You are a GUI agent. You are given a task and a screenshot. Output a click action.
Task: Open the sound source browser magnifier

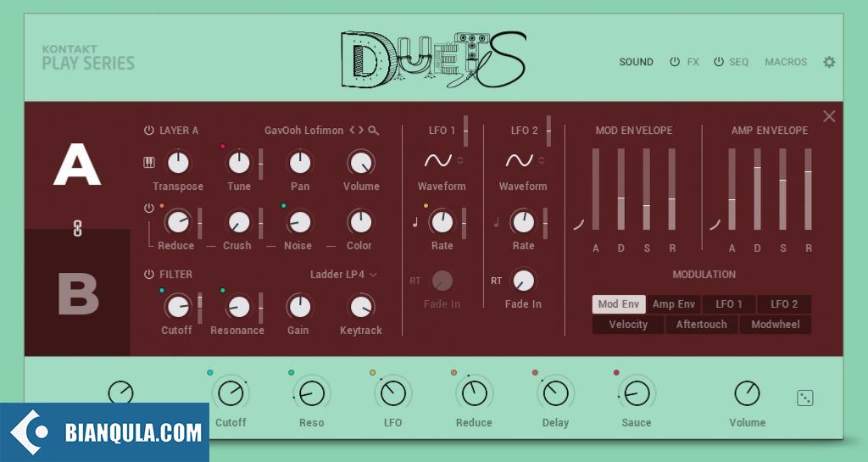pyautogui.click(x=374, y=131)
